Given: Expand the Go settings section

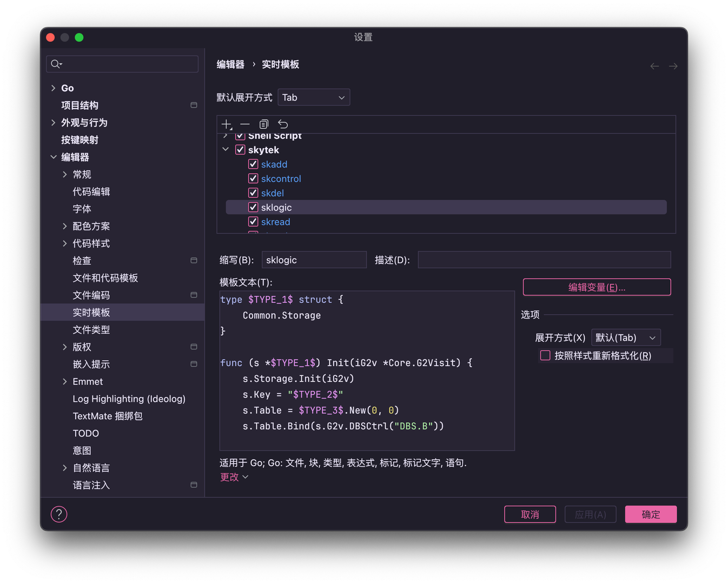Looking at the screenshot, I should click(x=53, y=88).
